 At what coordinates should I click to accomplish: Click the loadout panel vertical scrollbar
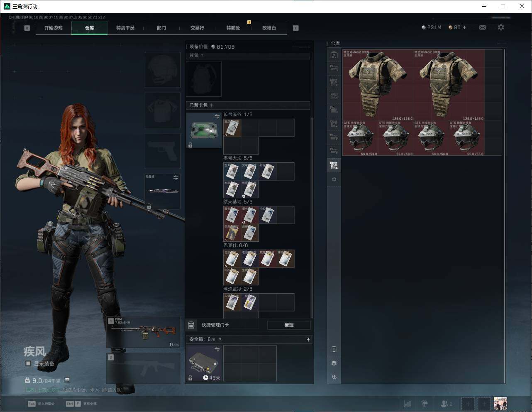(x=312, y=218)
